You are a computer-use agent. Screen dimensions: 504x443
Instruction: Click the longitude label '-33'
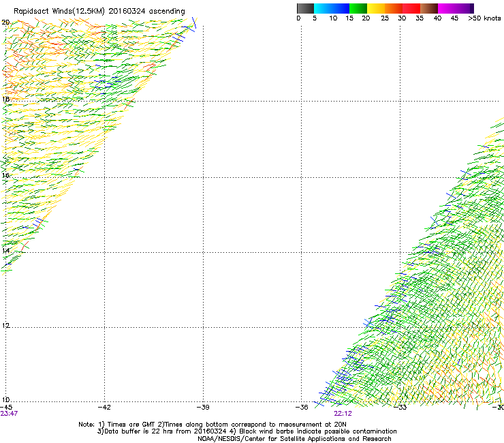[x=400, y=408]
